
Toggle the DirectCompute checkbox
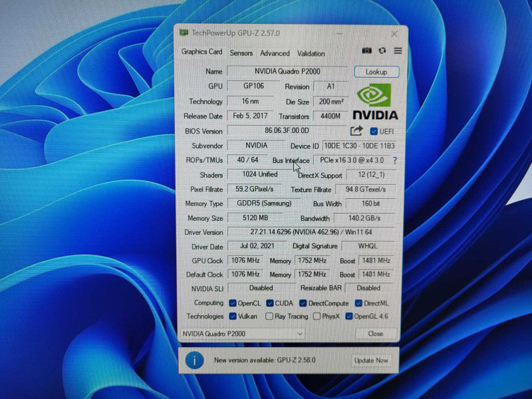[303, 303]
